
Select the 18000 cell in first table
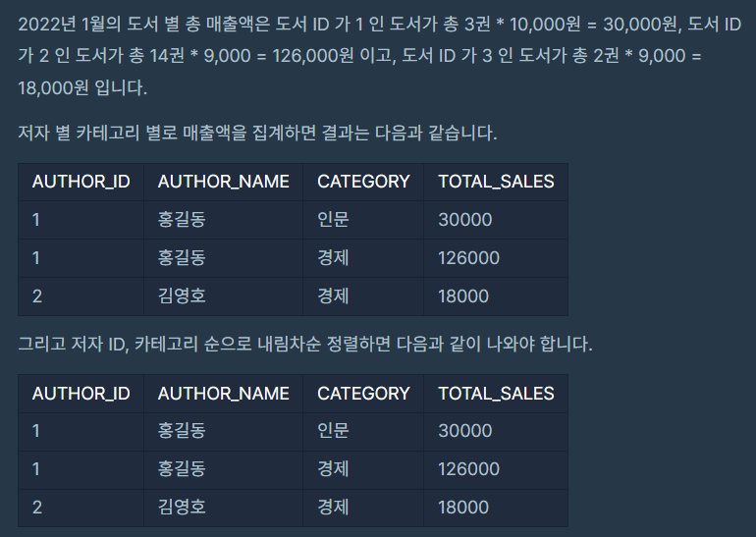click(x=496, y=295)
